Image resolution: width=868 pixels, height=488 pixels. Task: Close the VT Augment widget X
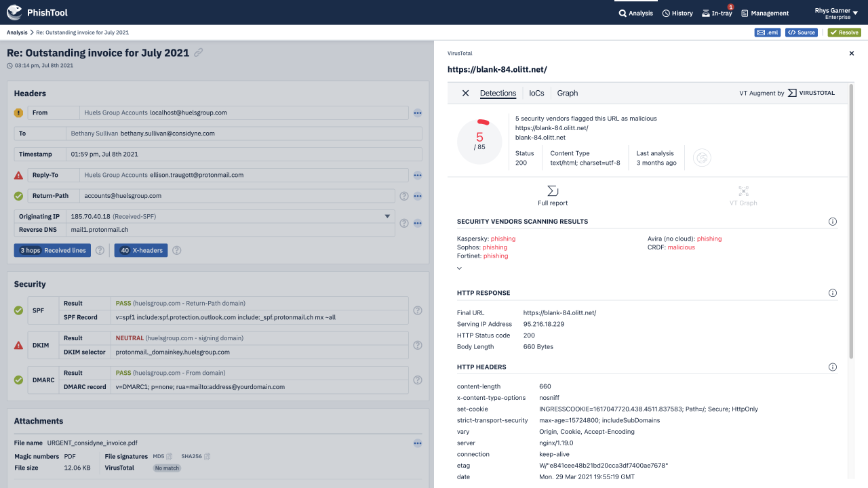click(465, 93)
